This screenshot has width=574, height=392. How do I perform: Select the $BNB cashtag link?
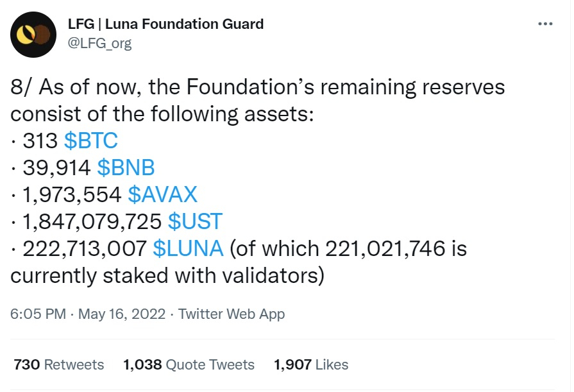click(x=126, y=167)
